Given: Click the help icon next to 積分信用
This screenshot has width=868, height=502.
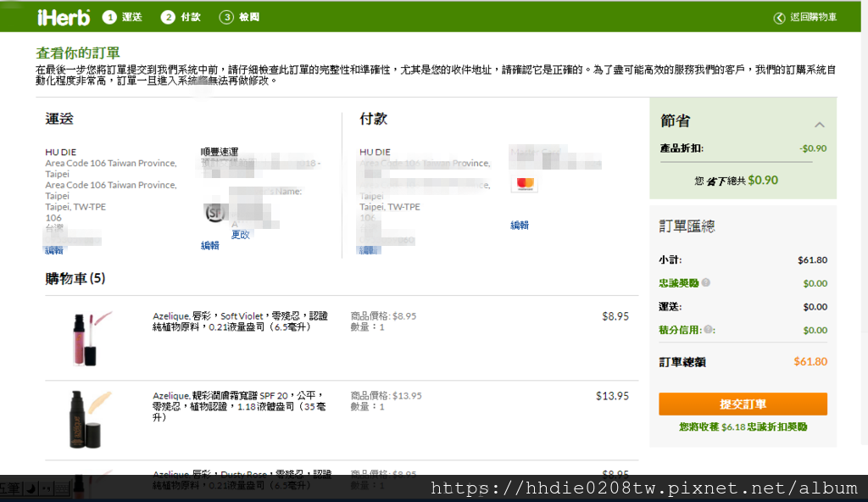Looking at the screenshot, I should pyautogui.click(x=708, y=329).
